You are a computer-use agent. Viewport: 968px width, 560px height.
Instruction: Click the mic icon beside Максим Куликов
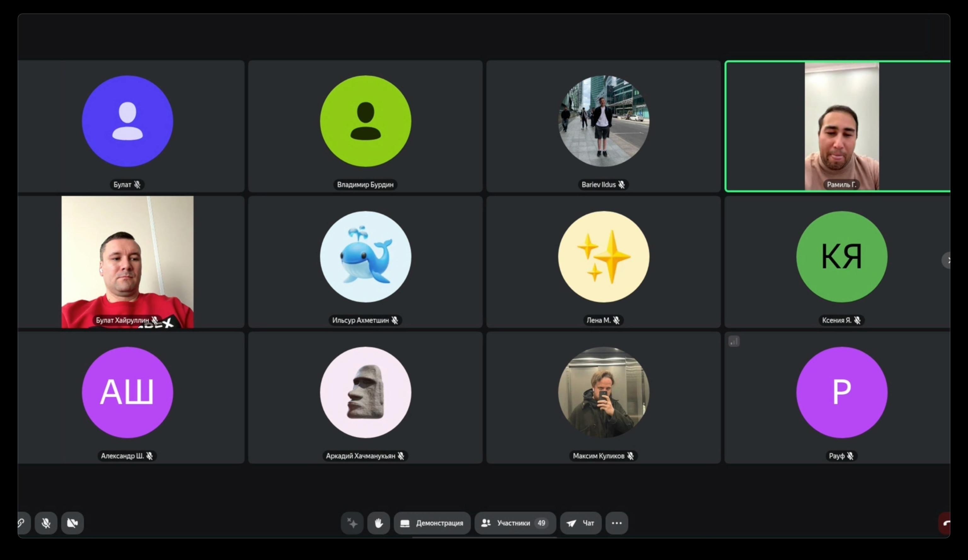pyautogui.click(x=630, y=456)
